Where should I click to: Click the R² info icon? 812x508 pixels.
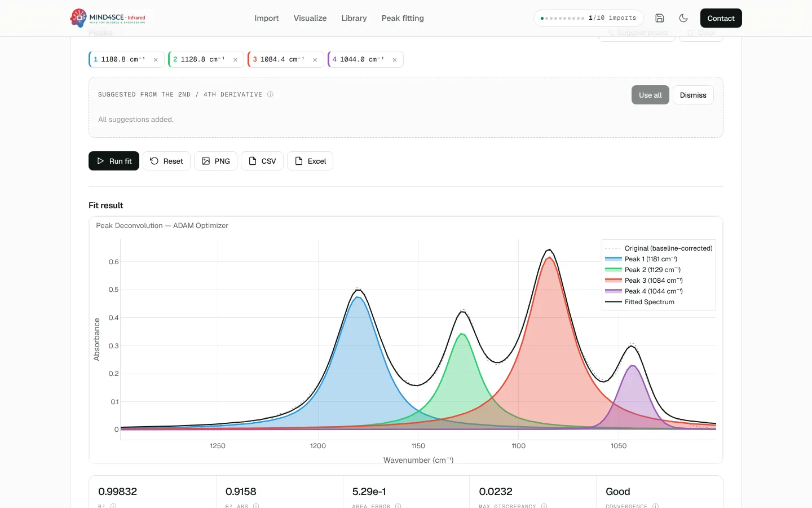(x=113, y=506)
